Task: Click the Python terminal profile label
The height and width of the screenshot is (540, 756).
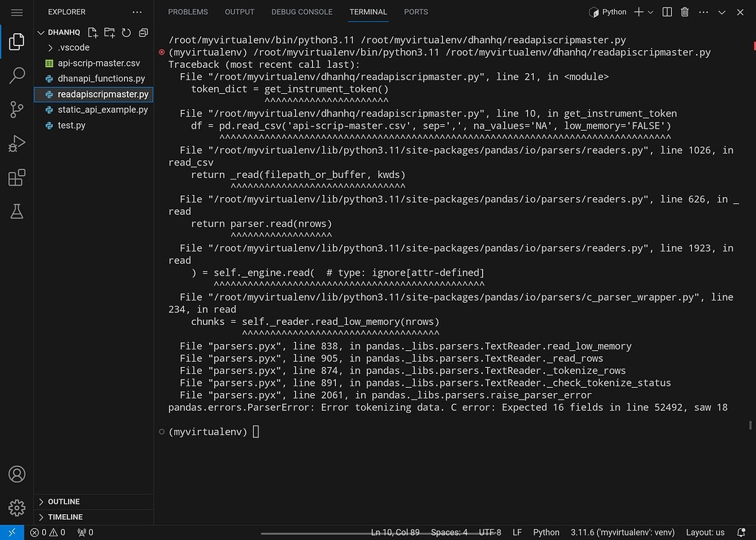Action: coord(608,12)
